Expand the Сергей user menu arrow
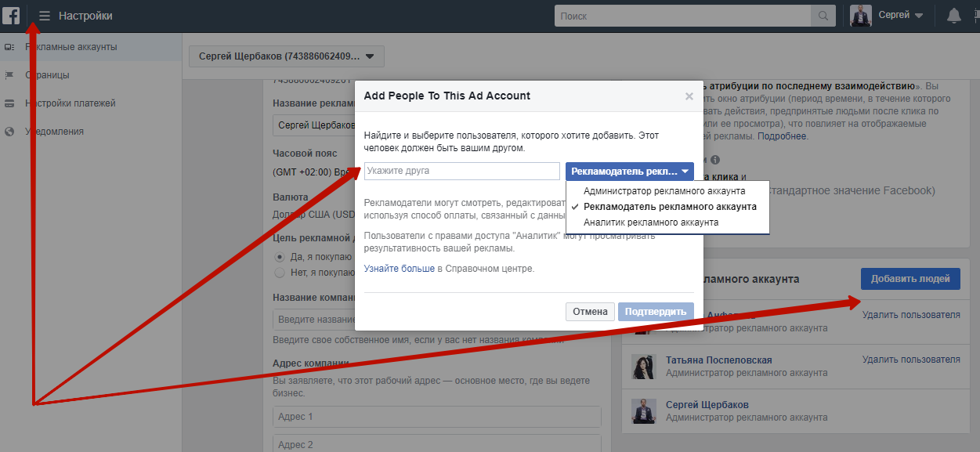 pyautogui.click(x=919, y=16)
